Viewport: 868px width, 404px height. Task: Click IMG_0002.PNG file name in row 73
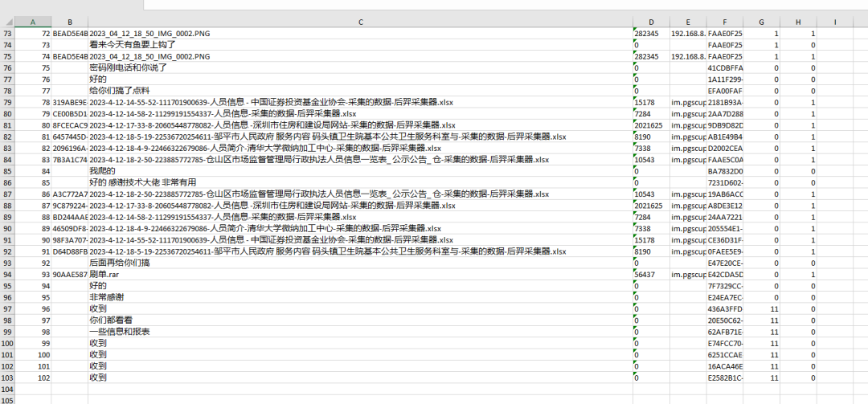[360, 34]
